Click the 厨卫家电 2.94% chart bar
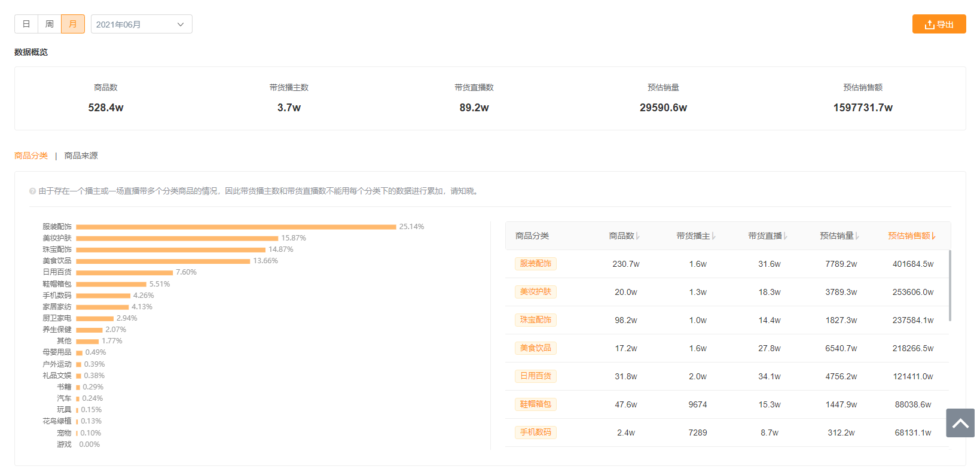Viewport: 980px width, 472px height. click(94, 318)
